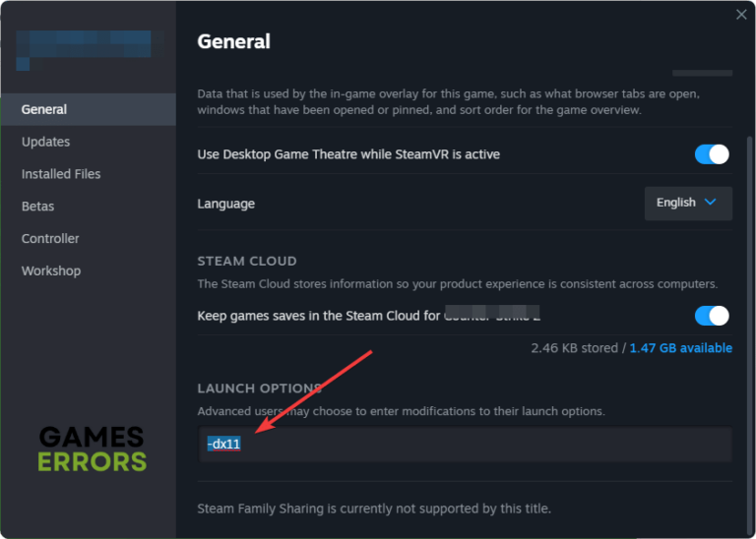Open the Workshop section

[x=51, y=271]
